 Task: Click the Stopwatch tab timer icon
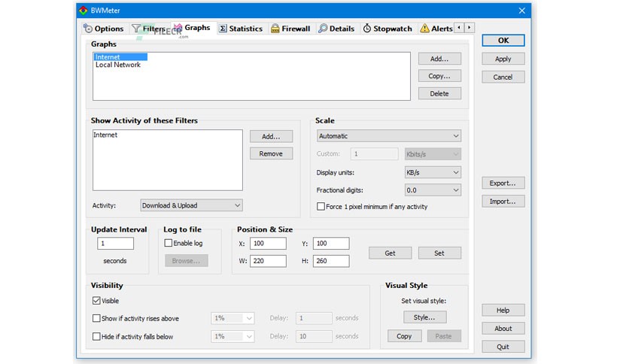click(x=367, y=29)
